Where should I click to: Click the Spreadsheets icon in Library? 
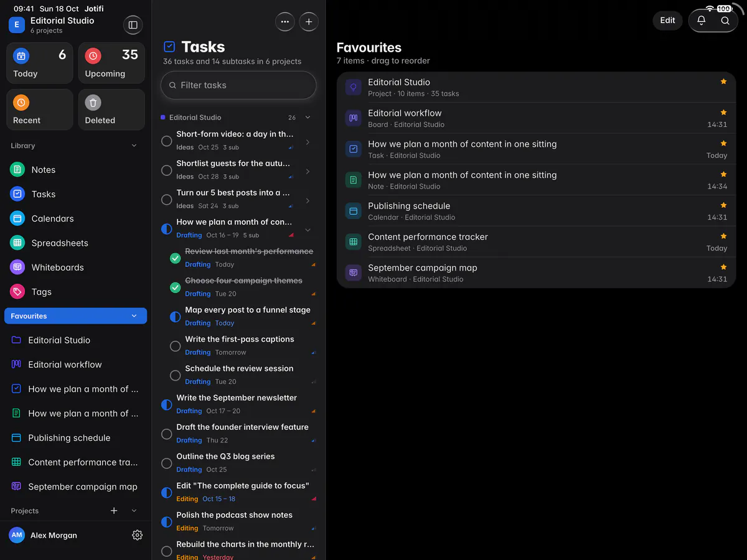17,243
